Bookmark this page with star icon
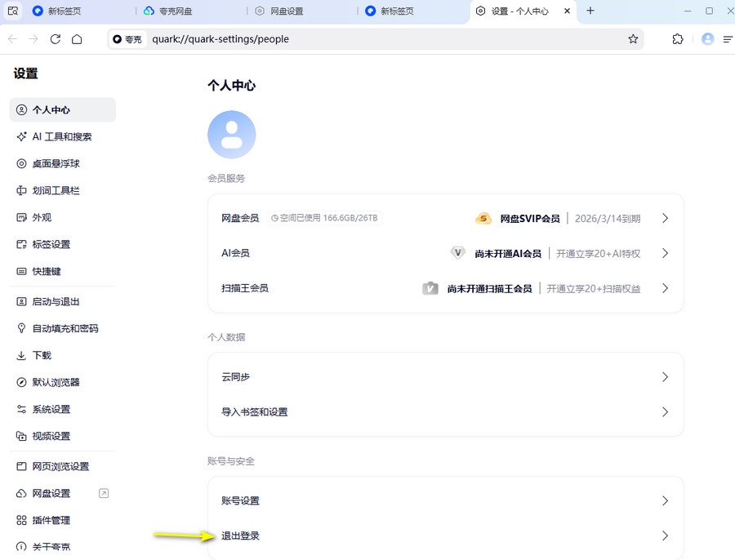735x560 pixels. pos(633,39)
